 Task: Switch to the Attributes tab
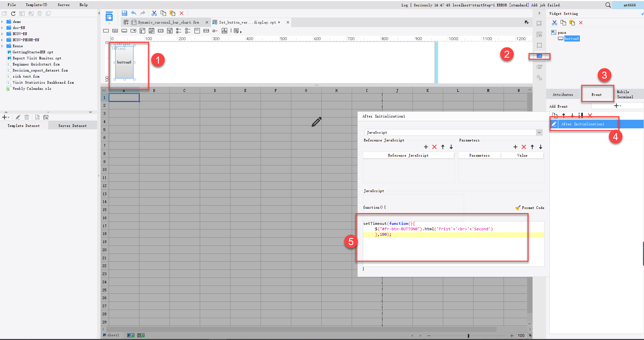click(563, 94)
